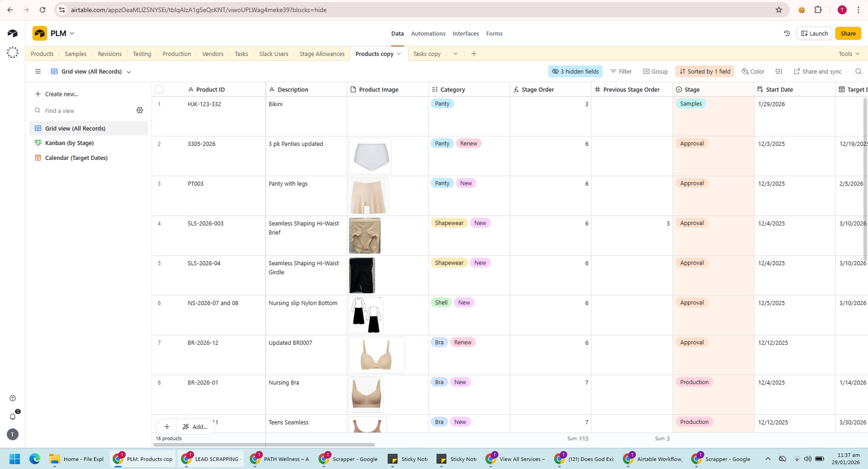Image resolution: width=868 pixels, height=469 pixels.
Task: Click the horizontal scrollbar at grid bottom
Action: [x=264, y=445]
